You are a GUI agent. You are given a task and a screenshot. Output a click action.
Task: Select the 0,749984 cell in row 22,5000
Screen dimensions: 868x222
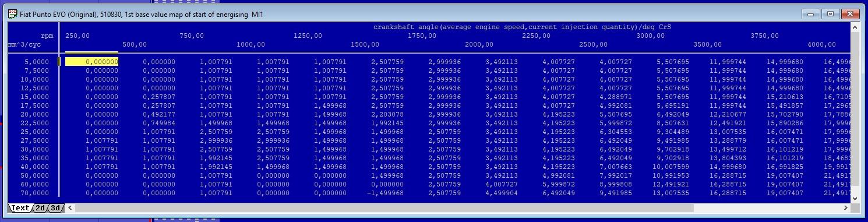point(156,123)
